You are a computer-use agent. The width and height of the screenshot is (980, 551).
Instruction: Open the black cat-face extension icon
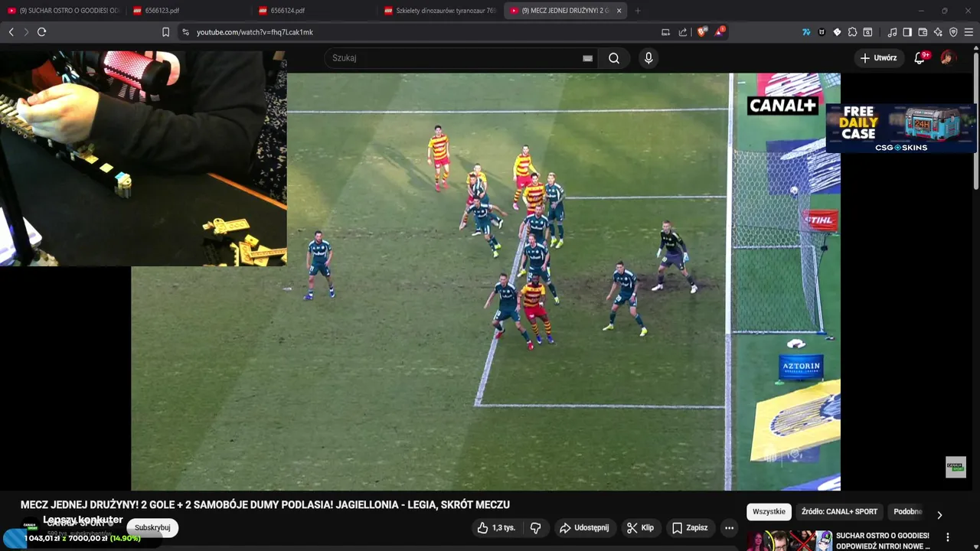[822, 32]
